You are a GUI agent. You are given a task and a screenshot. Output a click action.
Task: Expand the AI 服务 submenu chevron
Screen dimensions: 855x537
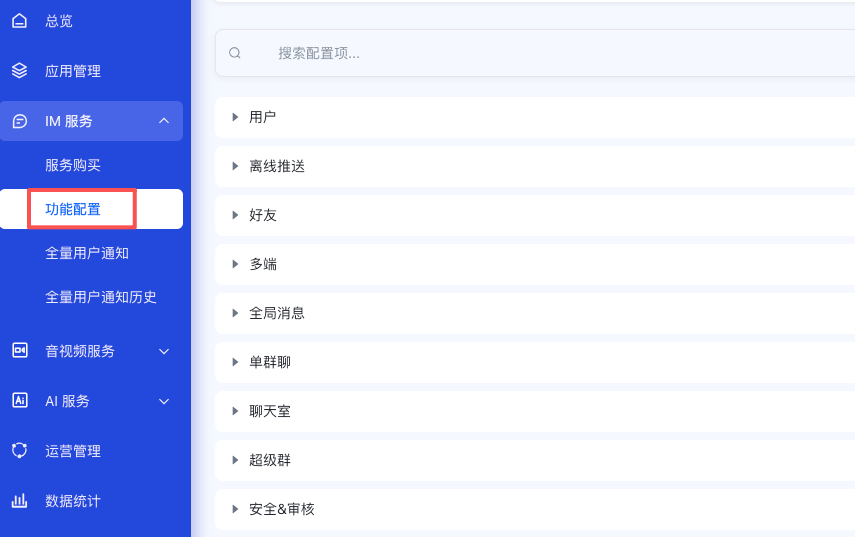[164, 401]
